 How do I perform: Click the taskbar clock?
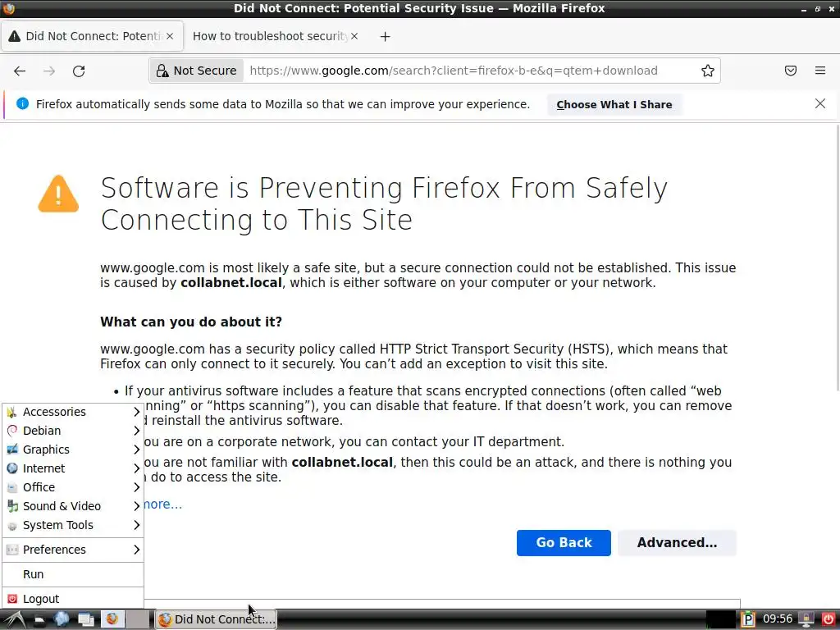pos(778,619)
